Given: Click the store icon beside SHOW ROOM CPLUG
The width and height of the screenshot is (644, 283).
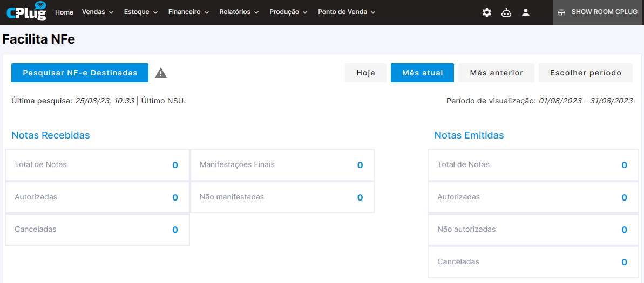Looking at the screenshot, I should [x=561, y=12].
